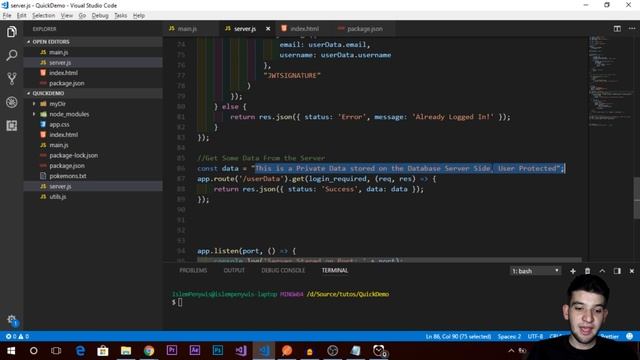This screenshot has height=360, width=640.
Task: Switch to Debug Console panel tab
Action: [x=283, y=270]
